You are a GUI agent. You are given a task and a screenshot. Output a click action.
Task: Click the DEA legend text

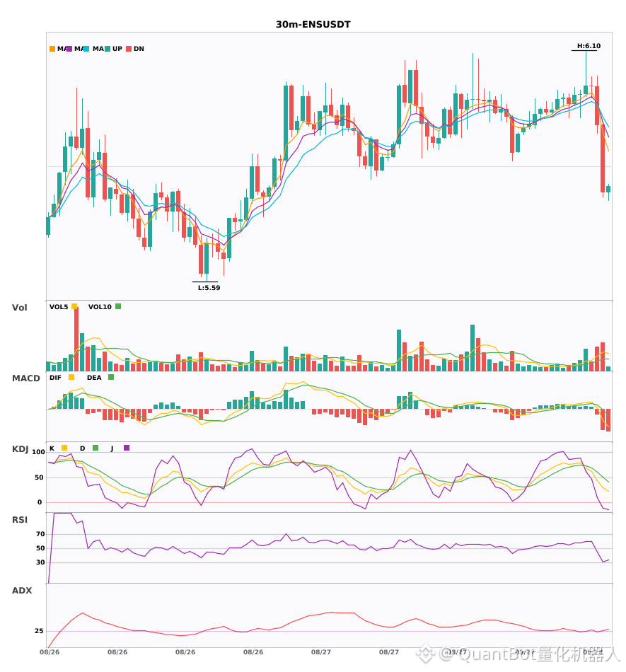point(94,378)
